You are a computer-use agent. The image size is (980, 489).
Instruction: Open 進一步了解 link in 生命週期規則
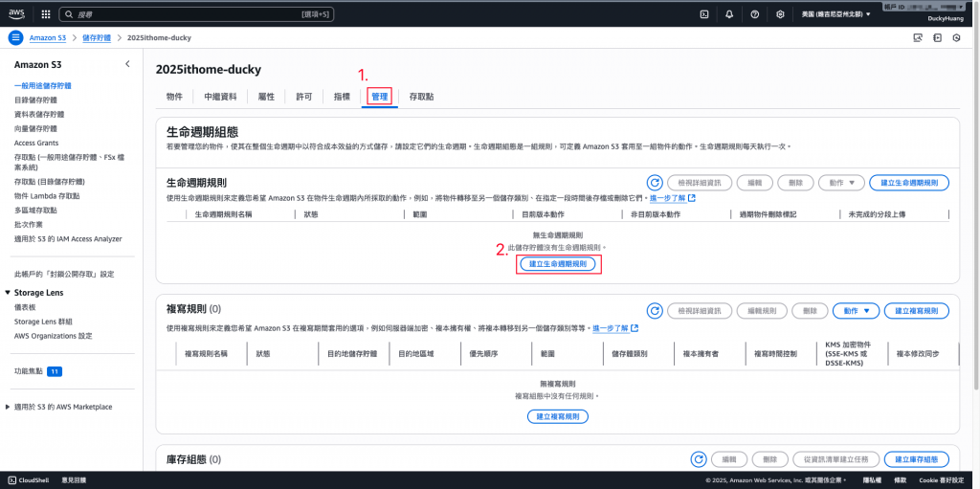pyautogui.click(x=673, y=198)
